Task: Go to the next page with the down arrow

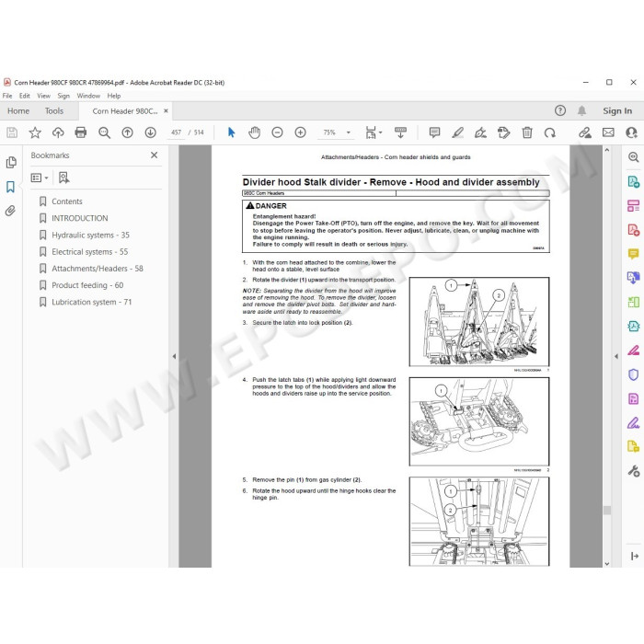Action: pos(150,132)
